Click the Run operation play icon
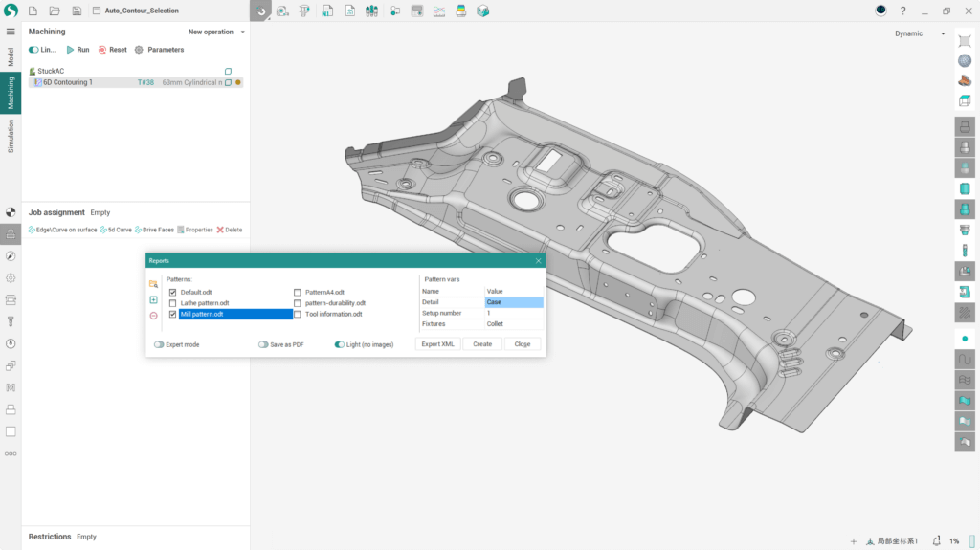The image size is (980, 550). coord(70,50)
